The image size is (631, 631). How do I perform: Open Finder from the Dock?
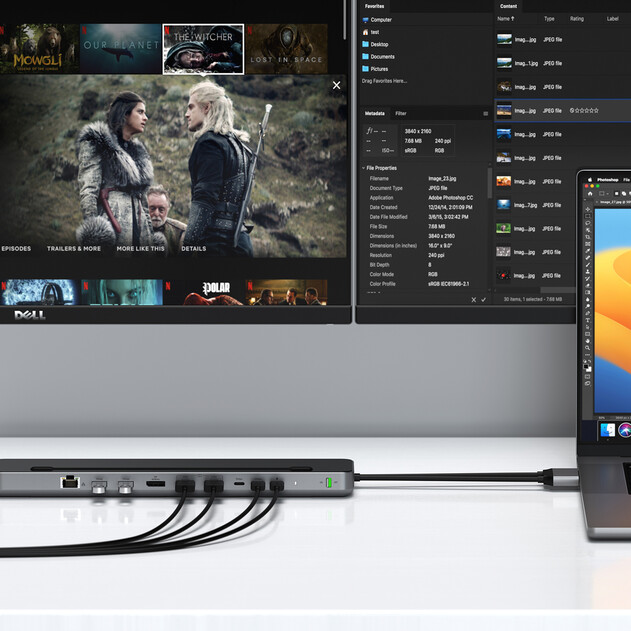point(606,429)
